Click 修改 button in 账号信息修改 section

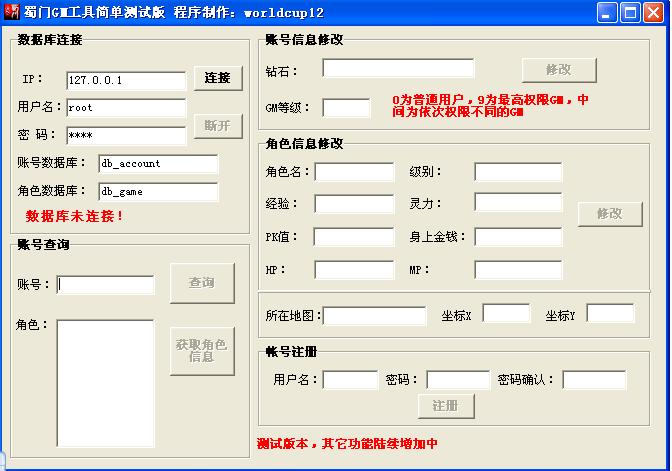(559, 70)
